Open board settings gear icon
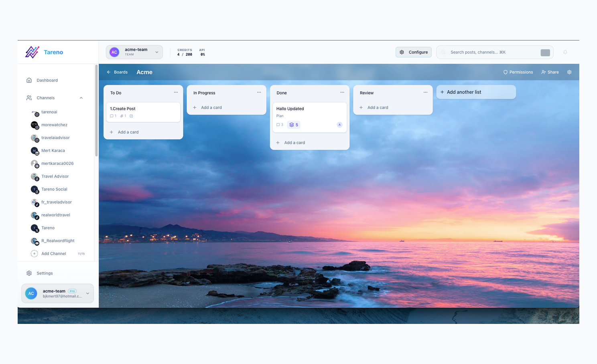 569,72
